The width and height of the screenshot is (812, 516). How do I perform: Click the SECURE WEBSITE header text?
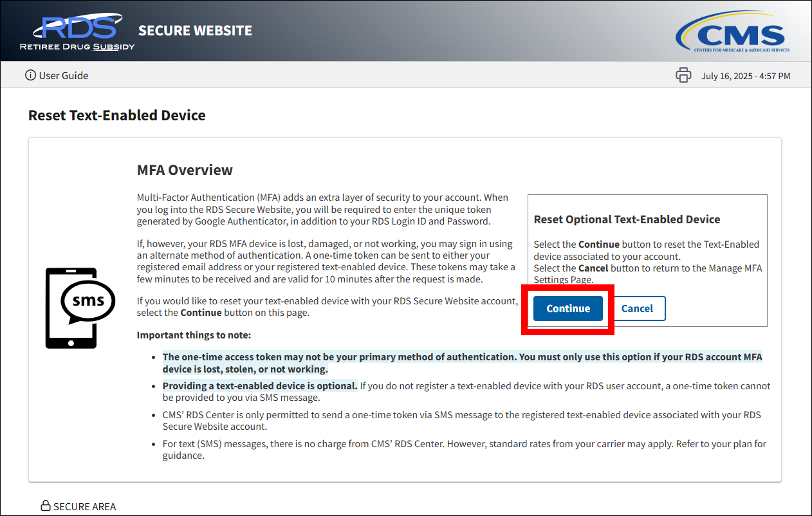click(195, 31)
